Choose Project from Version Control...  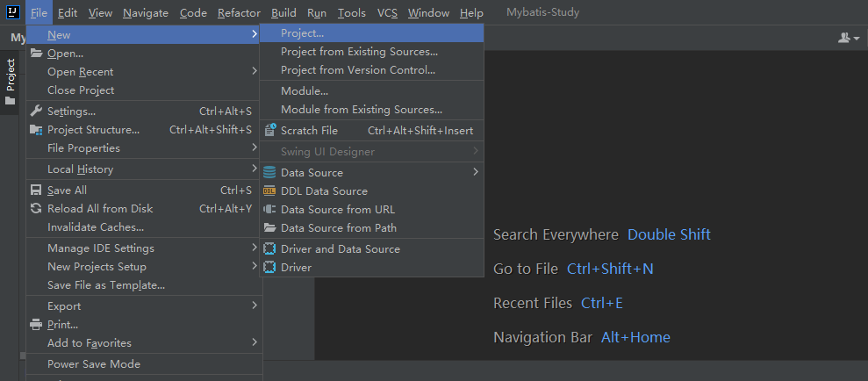click(x=358, y=70)
